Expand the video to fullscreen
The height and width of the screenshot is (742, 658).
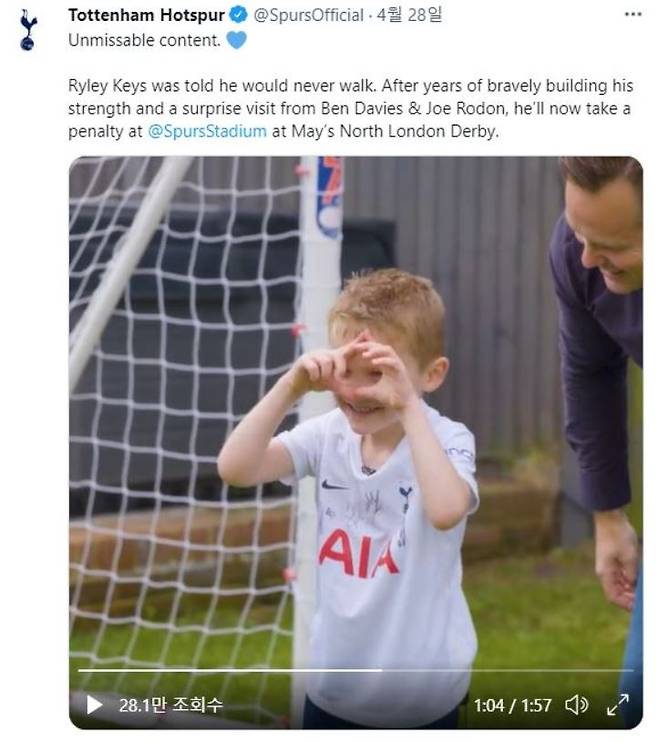[x=618, y=705]
